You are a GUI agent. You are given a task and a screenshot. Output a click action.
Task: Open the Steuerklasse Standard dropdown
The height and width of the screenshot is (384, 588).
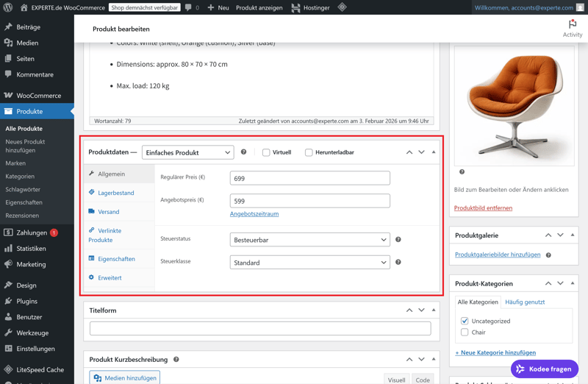[309, 263]
